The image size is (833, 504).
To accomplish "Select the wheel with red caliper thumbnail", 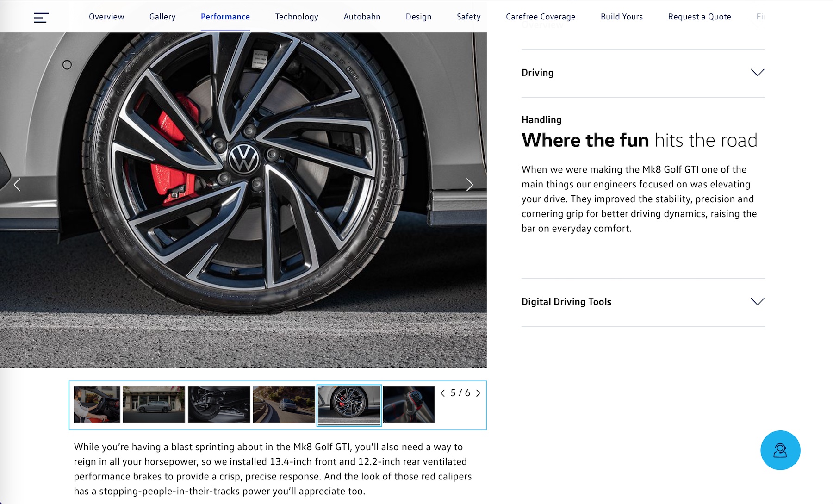I will 349,405.
